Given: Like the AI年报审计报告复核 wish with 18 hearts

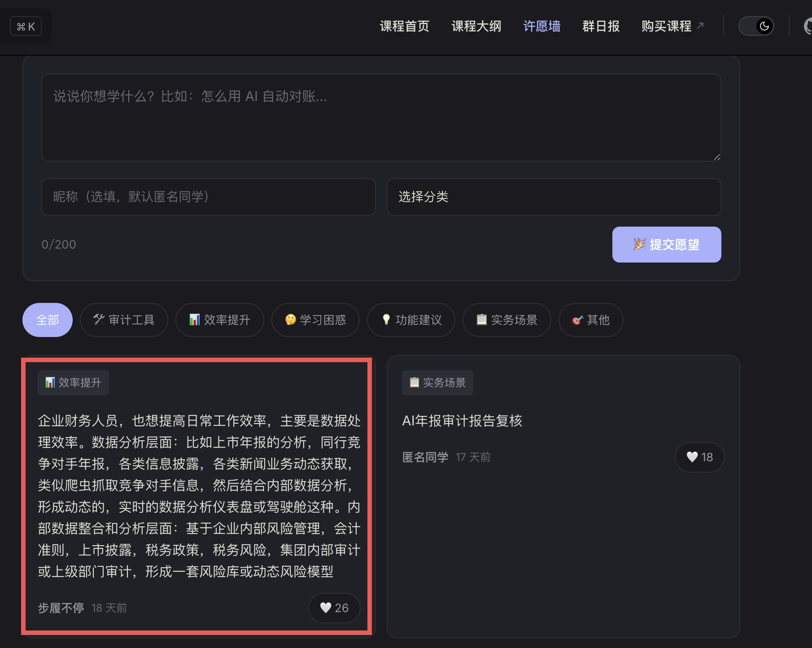Looking at the screenshot, I should (699, 457).
